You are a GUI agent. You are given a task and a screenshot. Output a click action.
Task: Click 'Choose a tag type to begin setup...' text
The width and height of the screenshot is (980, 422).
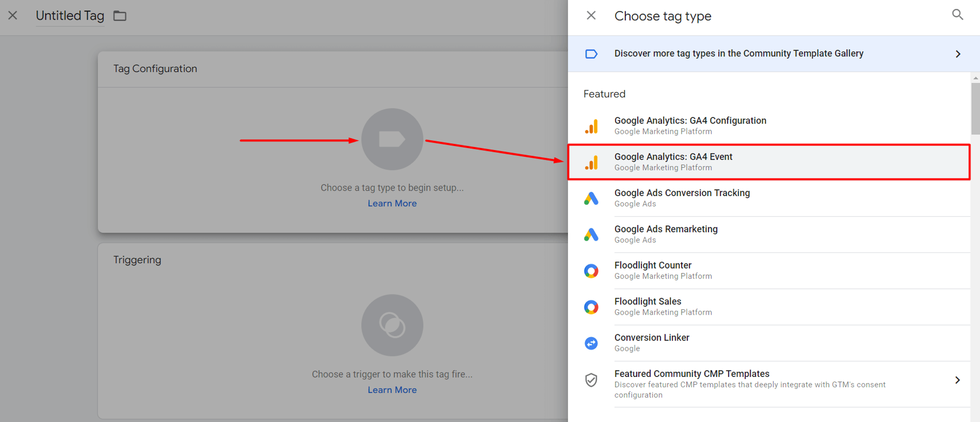point(392,188)
